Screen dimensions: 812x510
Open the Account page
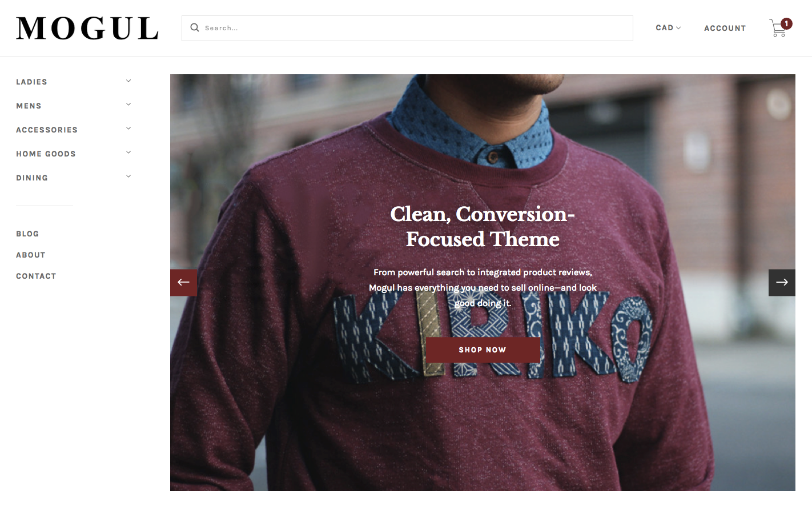tap(725, 29)
